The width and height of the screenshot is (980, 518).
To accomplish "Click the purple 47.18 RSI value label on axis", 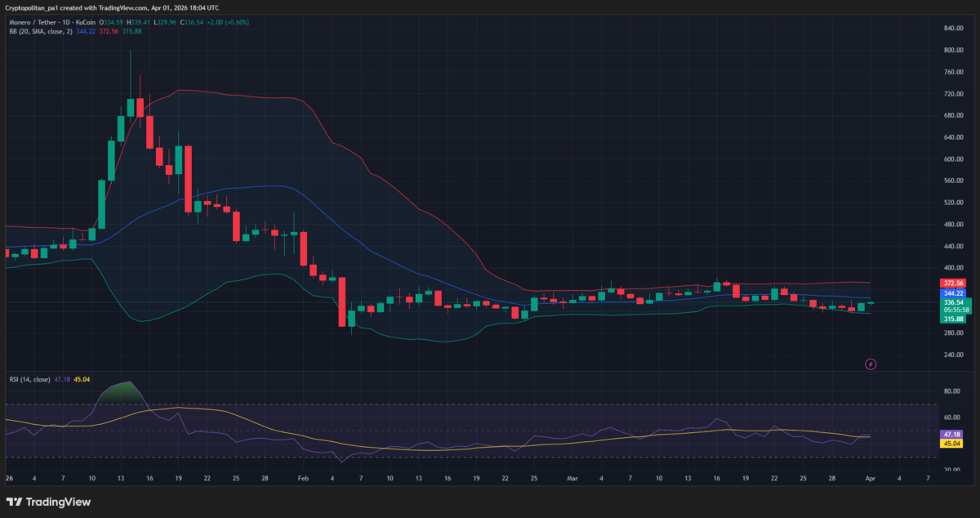I will (951, 434).
